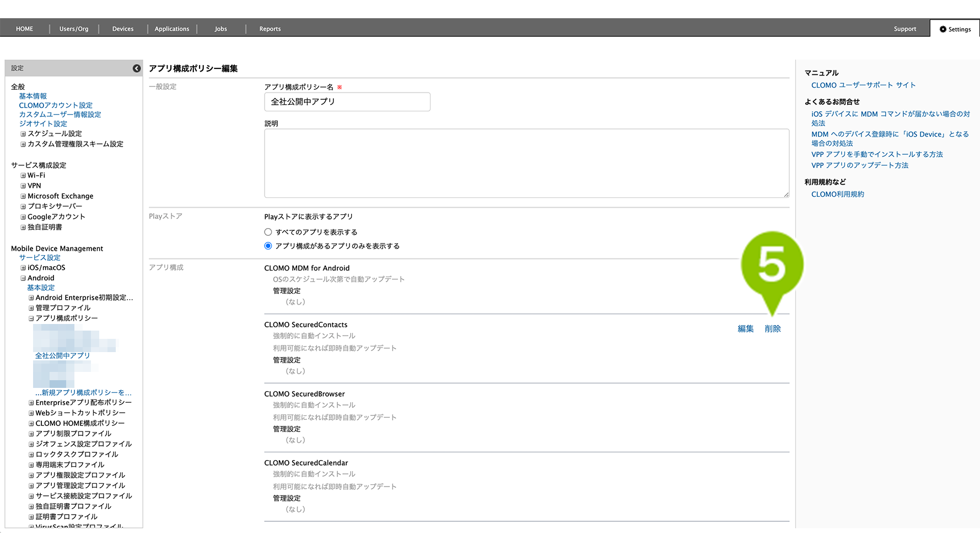Open VPP アプリのアップデート方法 link

[x=860, y=165]
